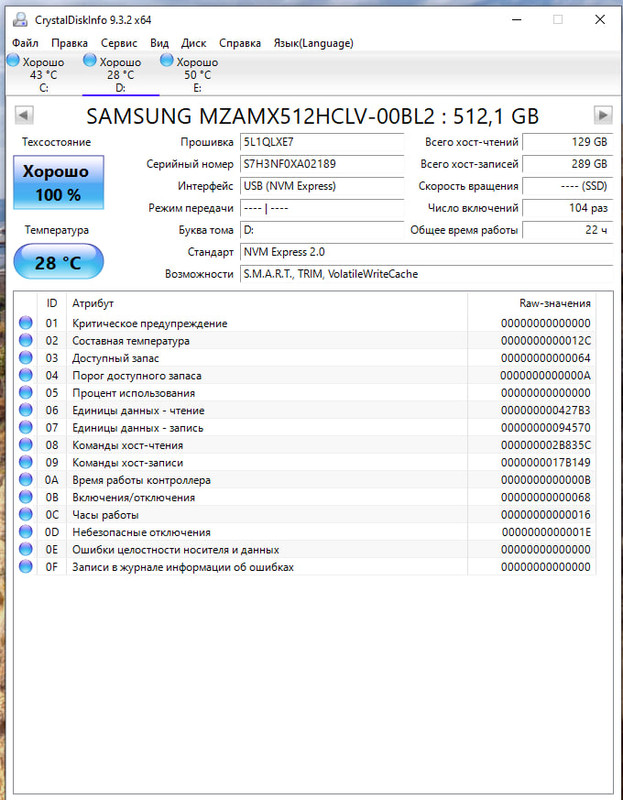Click the CrystalDiskInfo app icon in title bar

coord(20,19)
